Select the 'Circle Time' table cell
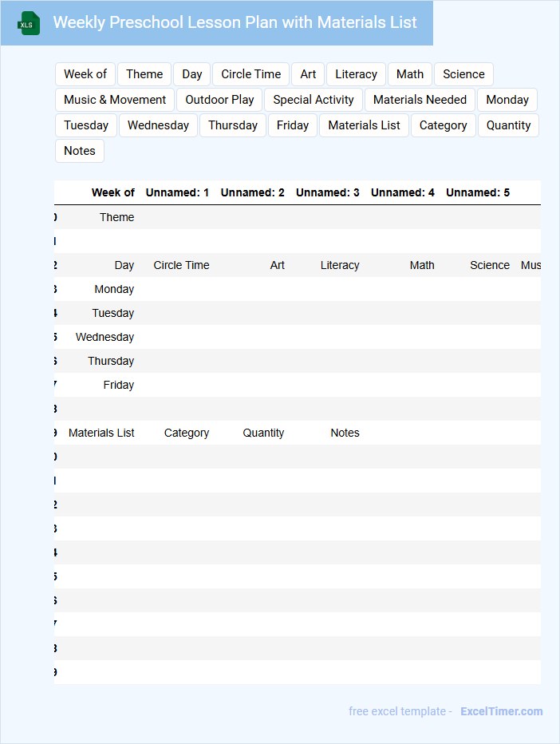This screenshot has width=560, height=744. pyautogui.click(x=181, y=265)
